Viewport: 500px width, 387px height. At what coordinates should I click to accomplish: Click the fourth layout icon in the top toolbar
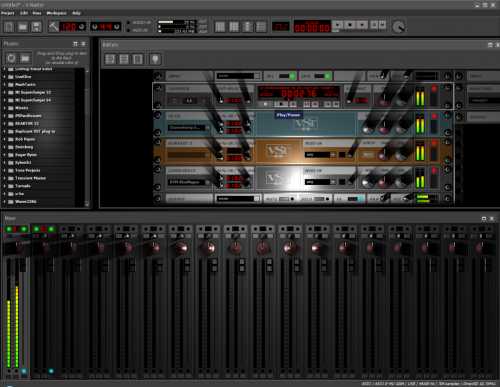pyautogui.click(x=261, y=27)
